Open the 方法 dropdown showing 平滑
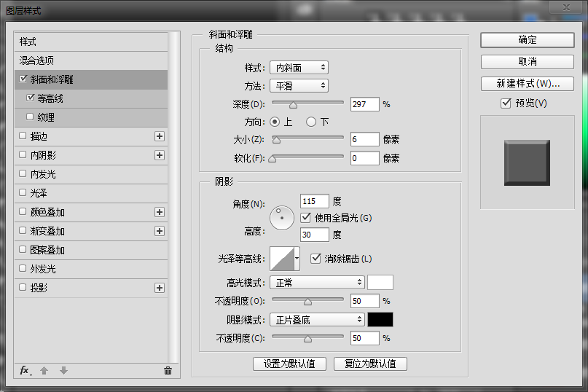588x392 pixels. (x=299, y=86)
